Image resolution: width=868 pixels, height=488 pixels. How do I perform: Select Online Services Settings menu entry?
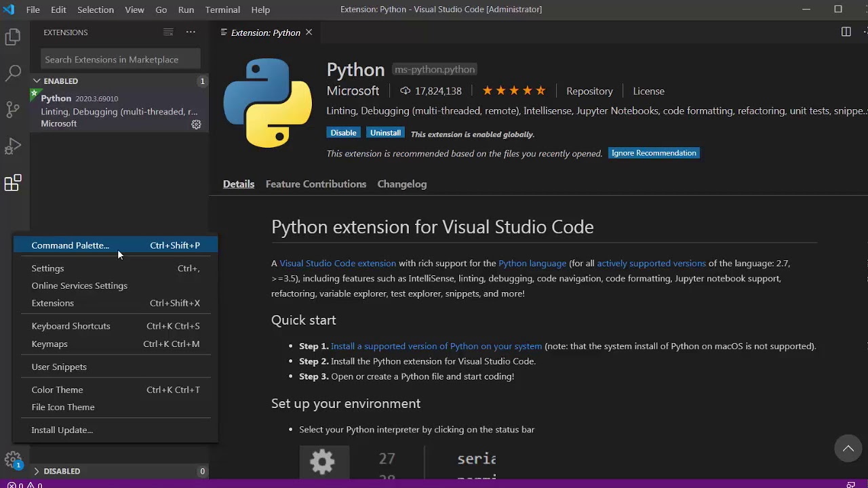pyautogui.click(x=115, y=285)
